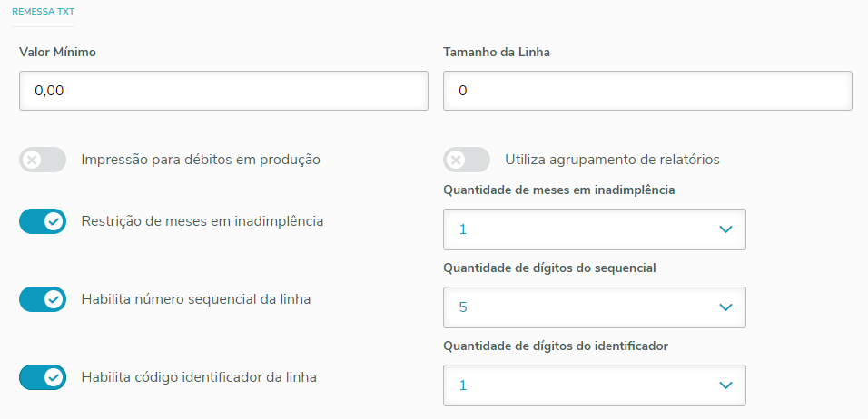
Task: Click the Impressão para débitos em produção label
Action: 201,160
